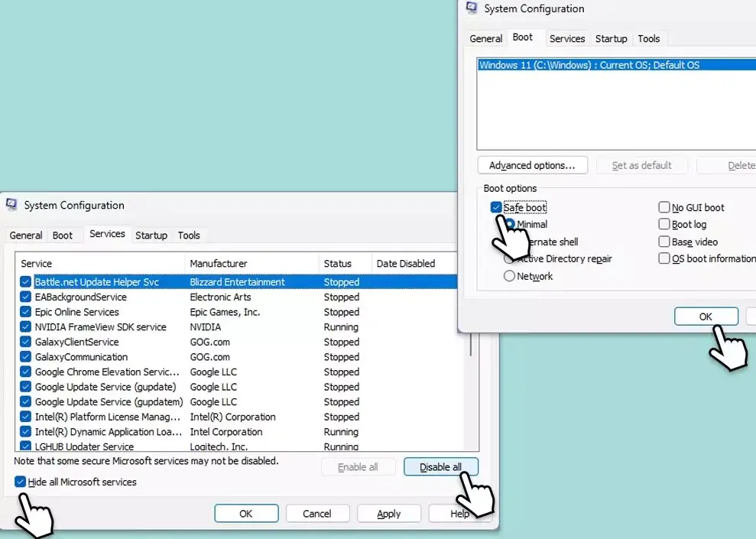Open the Tools tab
The width and height of the screenshot is (756, 539).
click(x=649, y=38)
